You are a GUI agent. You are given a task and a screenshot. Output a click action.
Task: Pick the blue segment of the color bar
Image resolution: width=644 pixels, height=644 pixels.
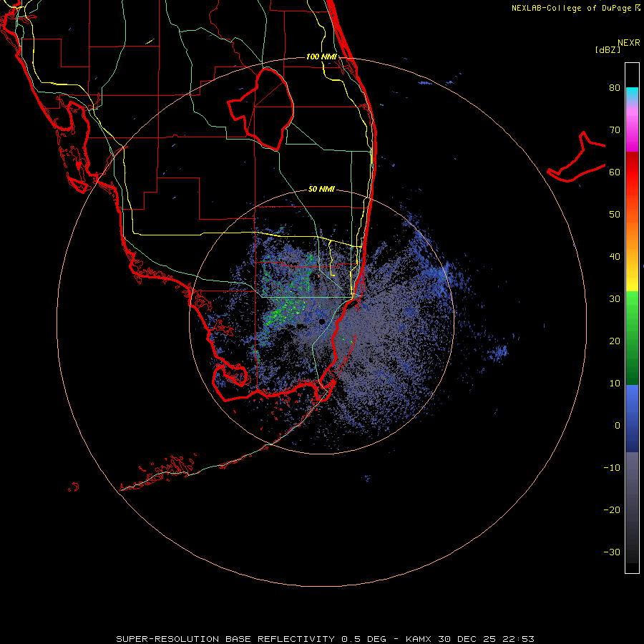(632, 419)
